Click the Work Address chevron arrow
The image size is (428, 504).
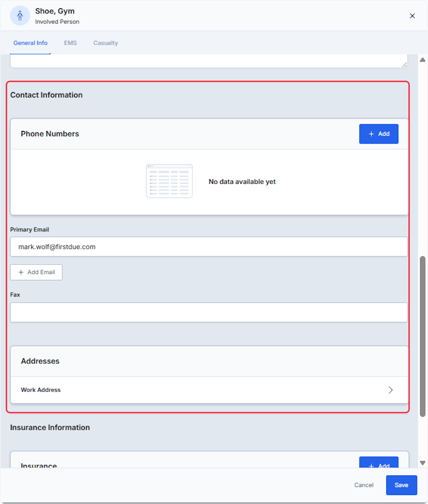point(391,390)
